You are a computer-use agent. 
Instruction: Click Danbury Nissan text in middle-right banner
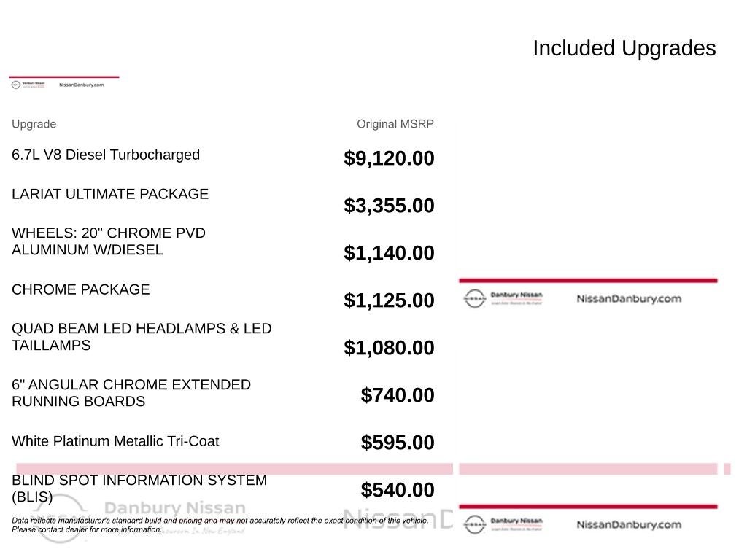[x=516, y=295]
